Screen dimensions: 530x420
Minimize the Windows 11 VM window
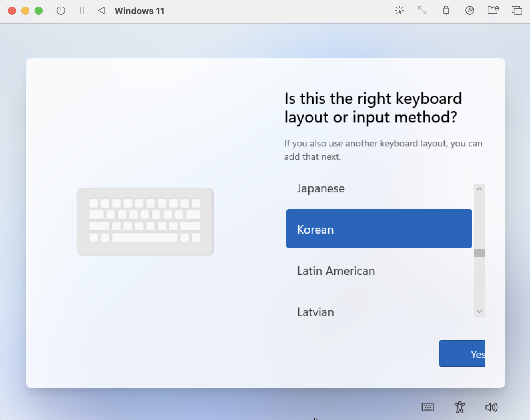click(x=25, y=11)
